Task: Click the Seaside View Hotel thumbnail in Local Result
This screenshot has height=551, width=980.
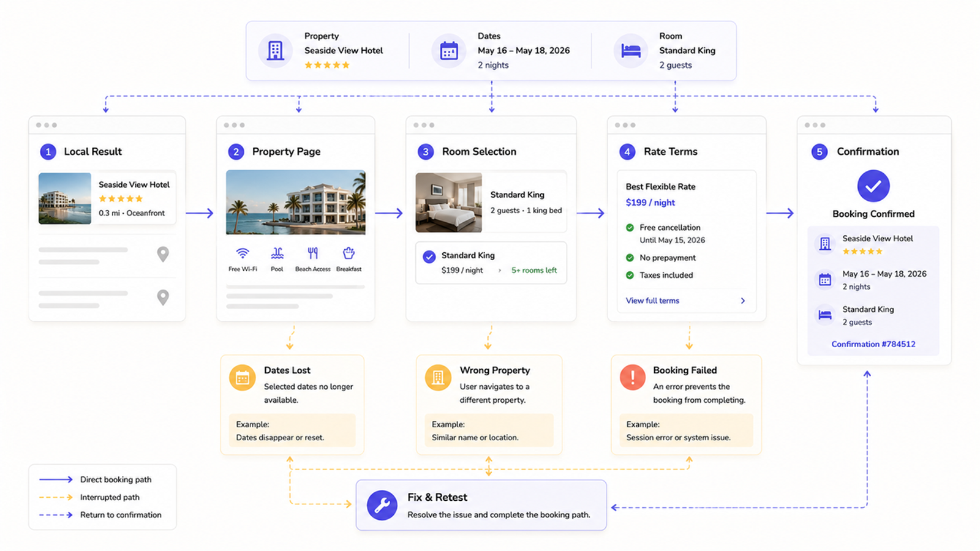Action: (x=64, y=198)
